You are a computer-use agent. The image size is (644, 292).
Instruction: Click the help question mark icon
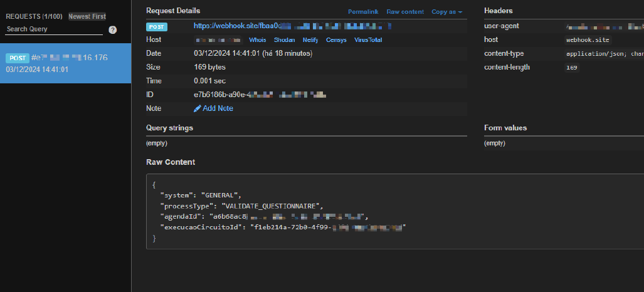click(113, 29)
